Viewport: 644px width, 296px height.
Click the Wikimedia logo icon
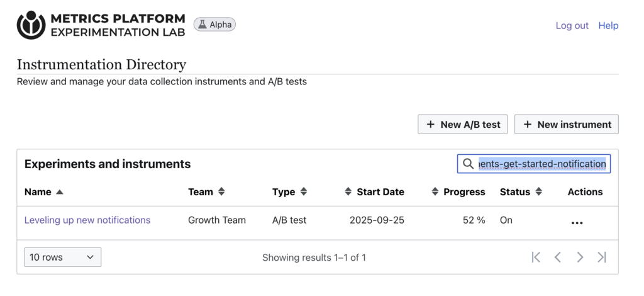pyautogui.click(x=31, y=25)
